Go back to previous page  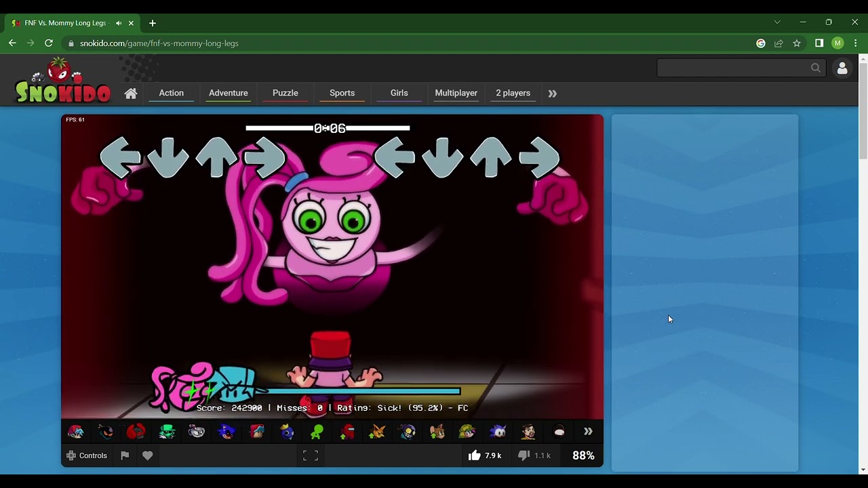pyautogui.click(x=12, y=43)
